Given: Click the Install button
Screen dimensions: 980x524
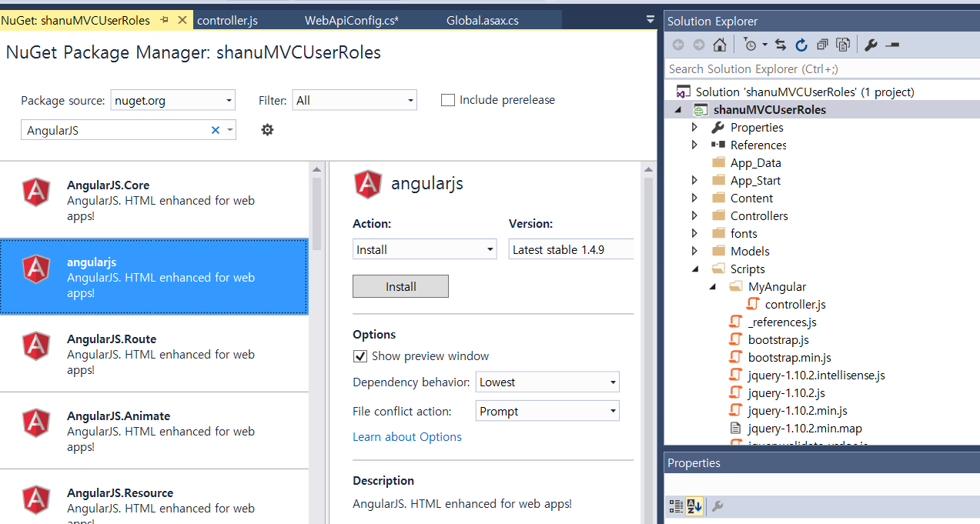Looking at the screenshot, I should [400, 286].
